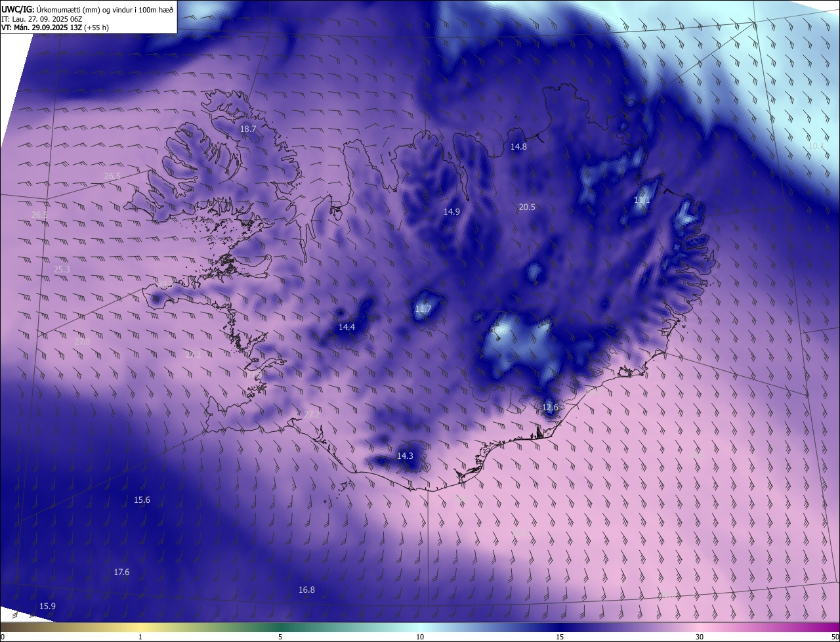Click the 12.6 value near the southeast coast
This screenshot has height=642, width=840.
[x=550, y=408]
